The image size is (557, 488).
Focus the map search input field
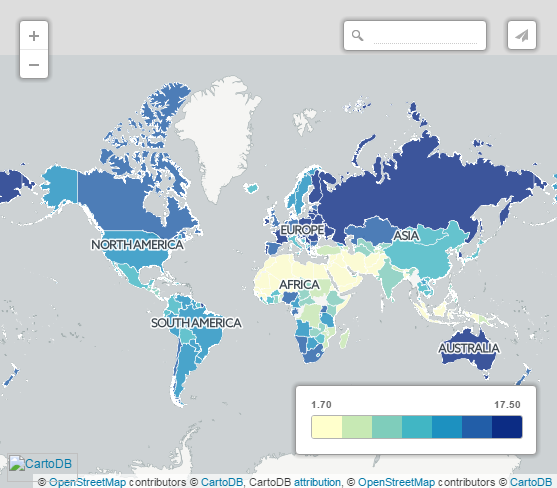(425, 36)
